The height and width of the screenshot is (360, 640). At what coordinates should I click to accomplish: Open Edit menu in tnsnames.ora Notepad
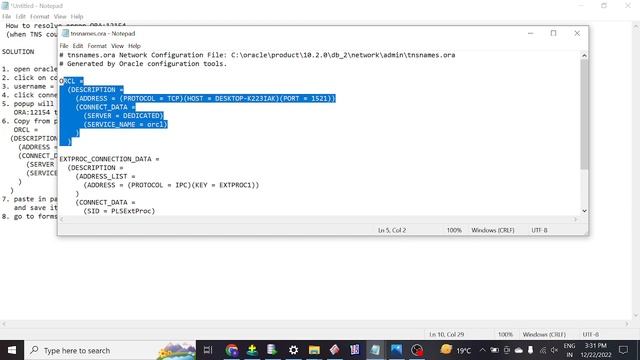click(78, 46)
